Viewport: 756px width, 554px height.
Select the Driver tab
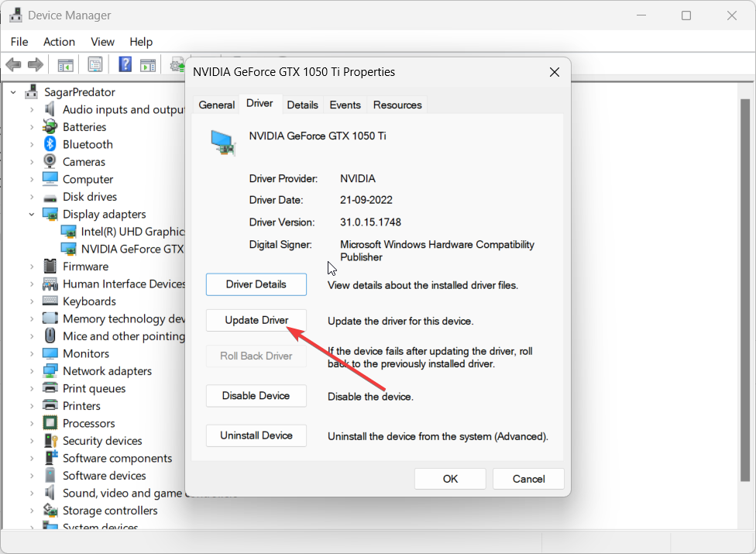[259, 103]
